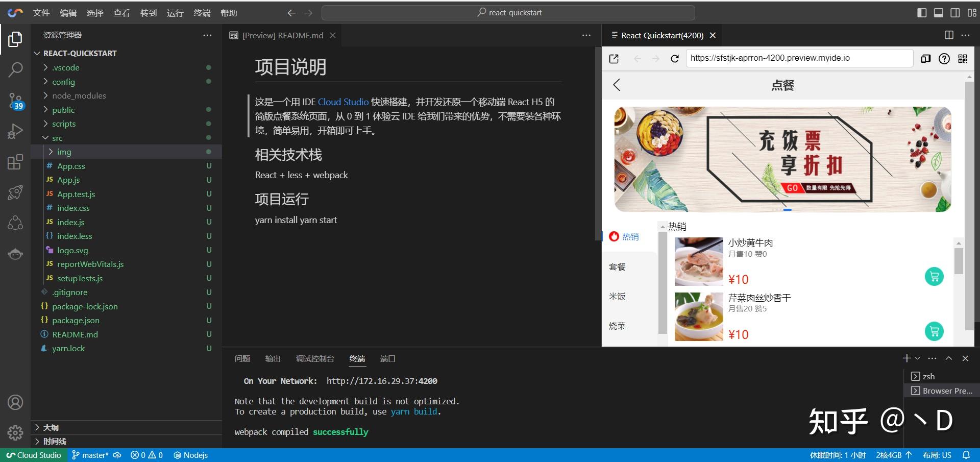Open the settings gear in activity bar
This screenshot has height=462, width=980.
pos(15,432)
